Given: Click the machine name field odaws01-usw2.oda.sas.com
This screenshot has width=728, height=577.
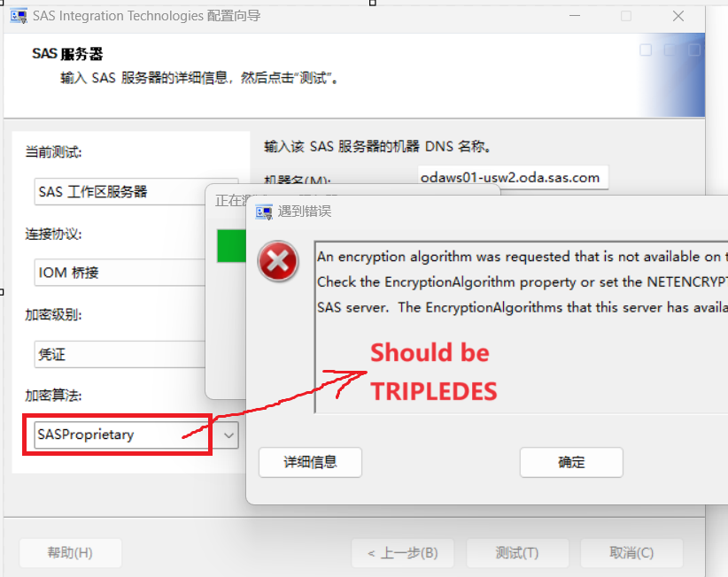Looking at the screenshot, I should [513, 178].
